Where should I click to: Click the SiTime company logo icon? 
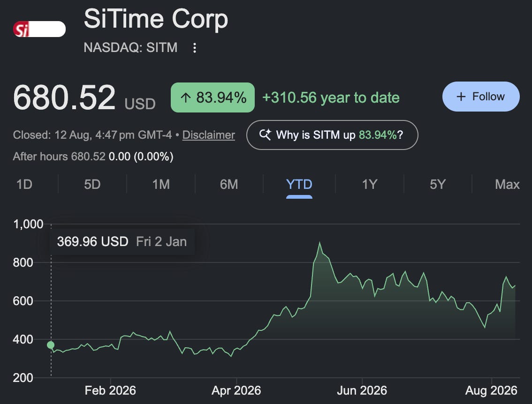pos(39,29)
